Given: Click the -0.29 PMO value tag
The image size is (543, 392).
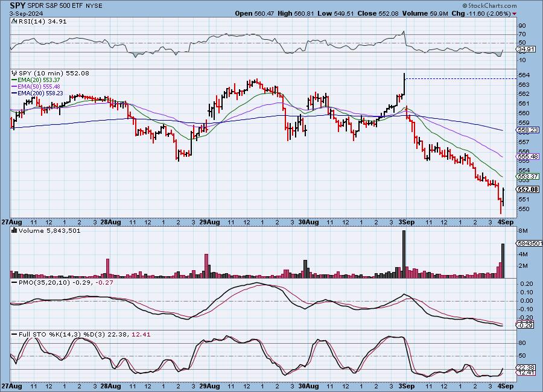Looking at the screenshot, I should coord(525,325).
